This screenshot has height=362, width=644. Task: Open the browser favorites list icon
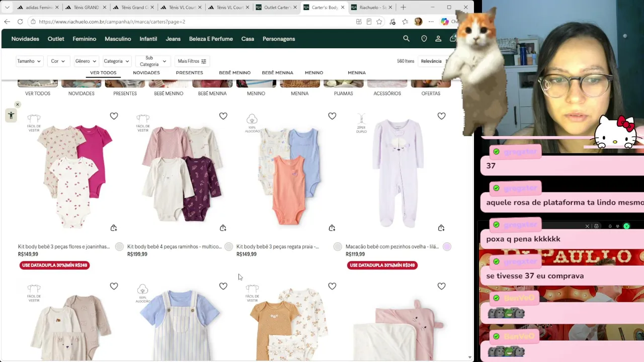pyautogui.click(x=405, y=22)
